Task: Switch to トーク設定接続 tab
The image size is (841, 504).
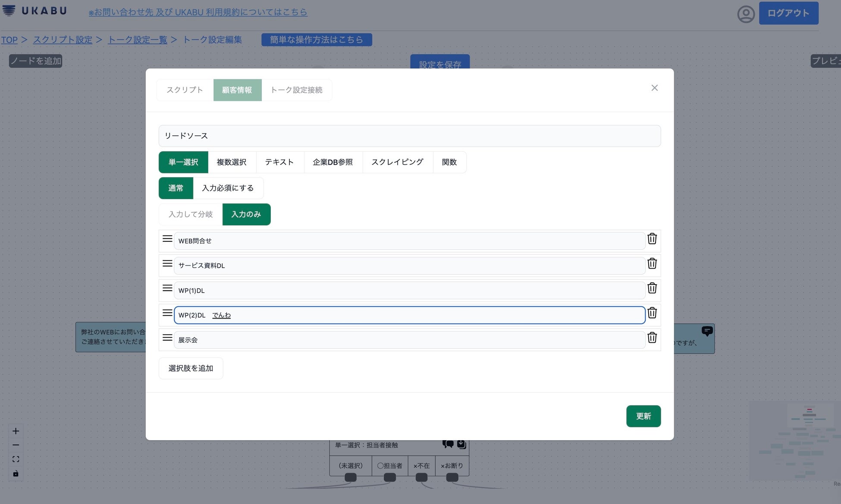Action: (296, 90)
